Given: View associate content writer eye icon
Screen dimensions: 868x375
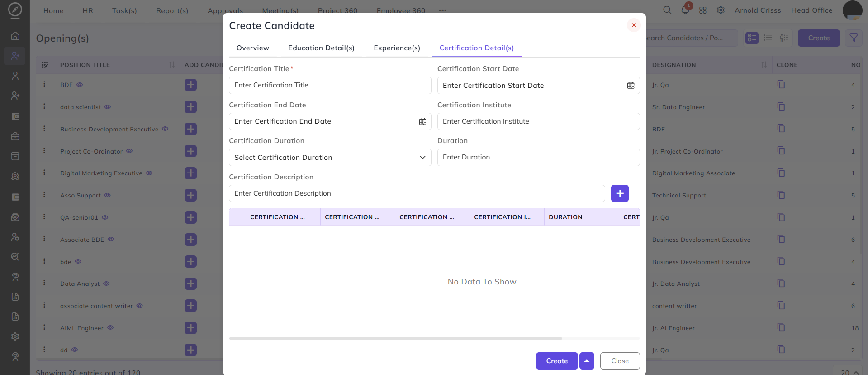Looking at the screenshot, I should coord(140,306).
